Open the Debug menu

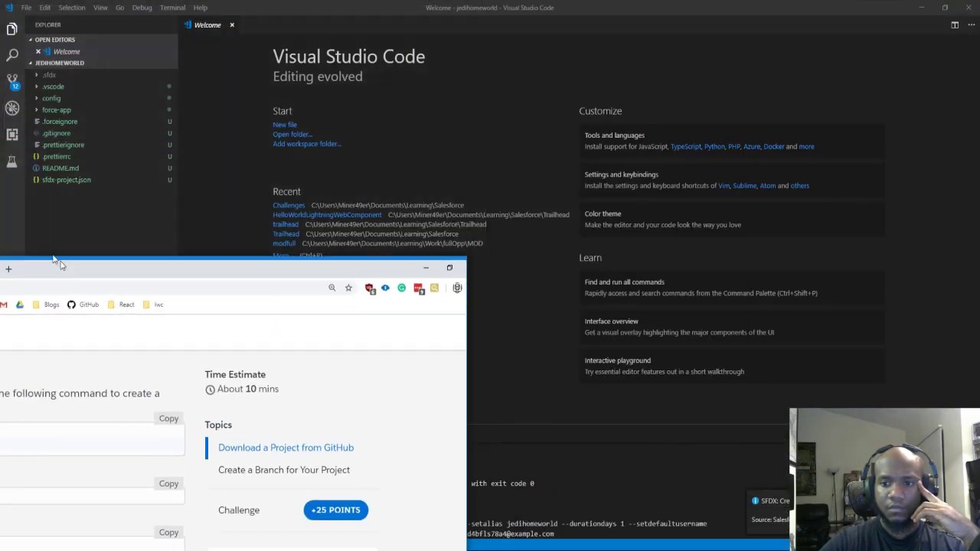point(142,8)
